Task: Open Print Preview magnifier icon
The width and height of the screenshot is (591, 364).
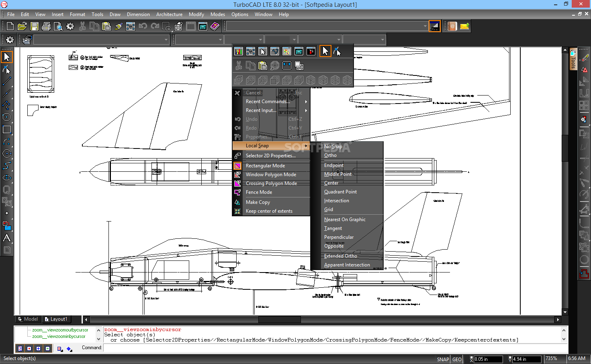Action: click(x=58, y=26)
